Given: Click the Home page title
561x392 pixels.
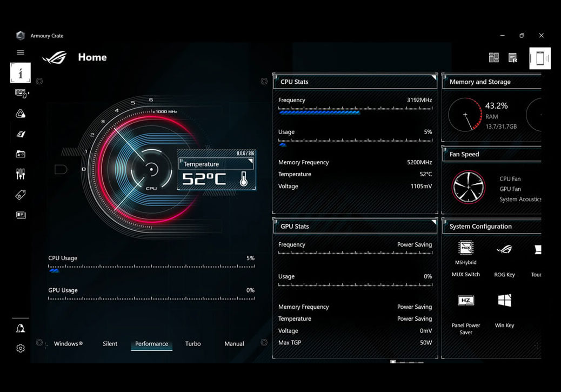Looking at the screenshot, I should (x=92, y=57).
